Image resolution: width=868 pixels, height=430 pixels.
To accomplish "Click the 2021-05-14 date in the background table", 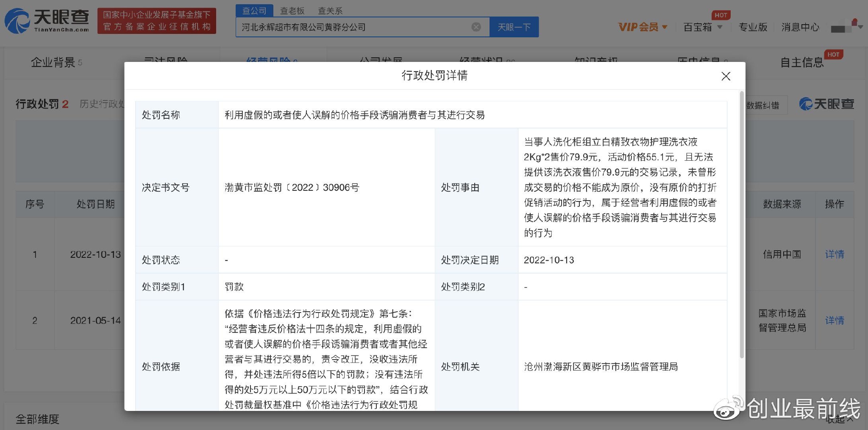I will [x=95, y=321].
